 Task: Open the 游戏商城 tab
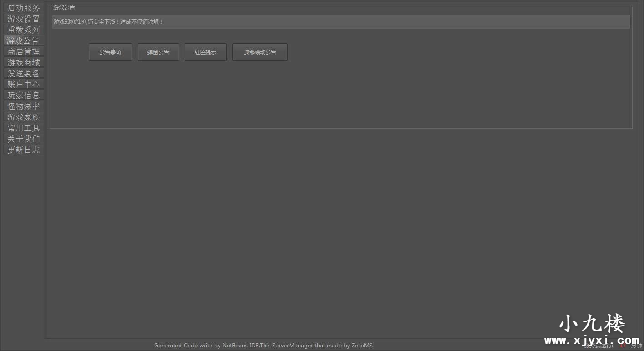[x=24, y=62]
